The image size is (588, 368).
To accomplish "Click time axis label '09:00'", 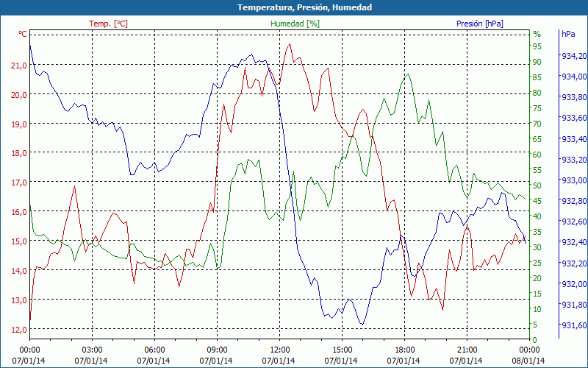I will point(217,350).
